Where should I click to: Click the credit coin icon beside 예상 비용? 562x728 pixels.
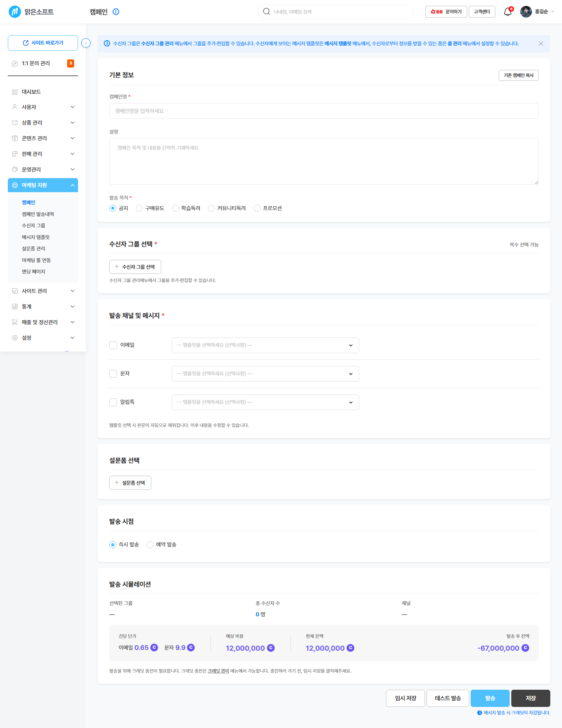pyautogui.click(x=271, y=648)
